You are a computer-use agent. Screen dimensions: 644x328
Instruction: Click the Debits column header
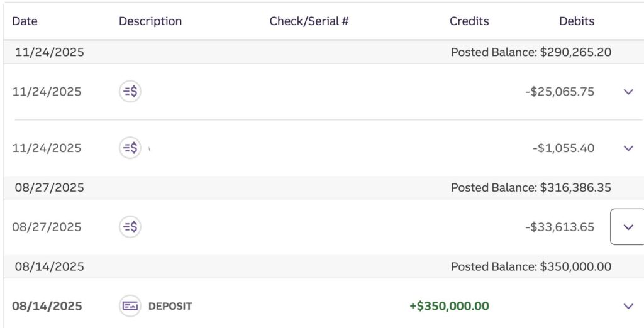(577, 21)
